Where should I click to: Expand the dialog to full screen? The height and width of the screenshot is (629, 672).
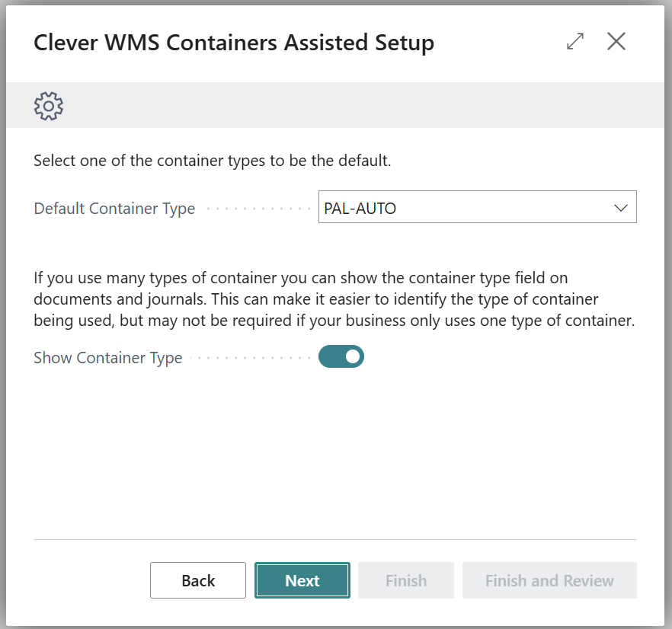575,42
